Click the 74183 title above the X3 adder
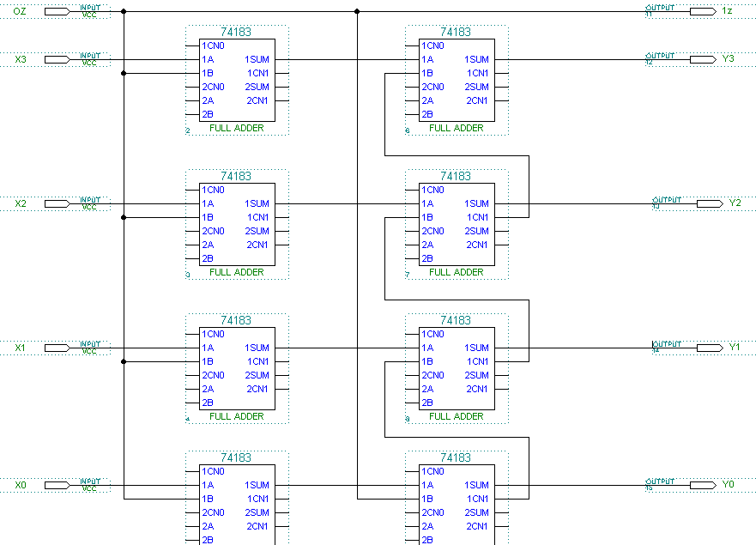The width and height of the screenshot is (756, 545). point(236,32)
